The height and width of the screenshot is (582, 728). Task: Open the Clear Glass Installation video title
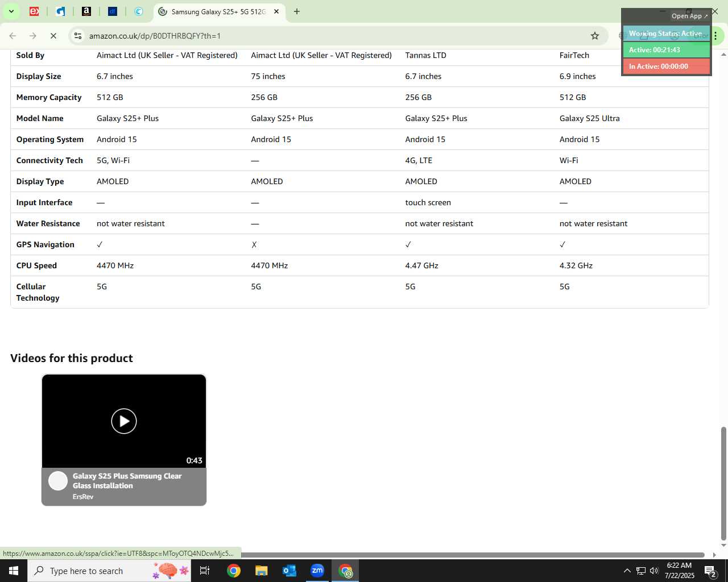click(x=127, y=481)
